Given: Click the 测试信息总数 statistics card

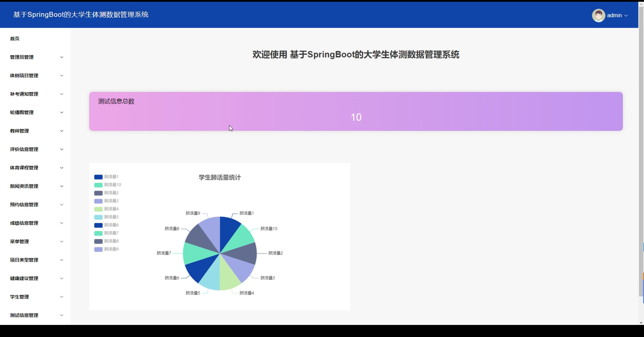Looking at the screenshot, I should [356, 111].
